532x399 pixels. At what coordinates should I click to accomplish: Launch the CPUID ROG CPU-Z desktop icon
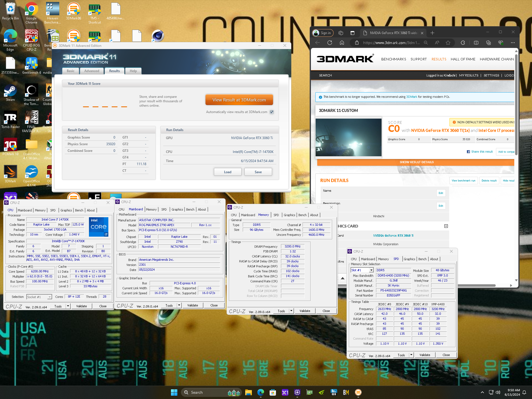(x=31, y=40)
